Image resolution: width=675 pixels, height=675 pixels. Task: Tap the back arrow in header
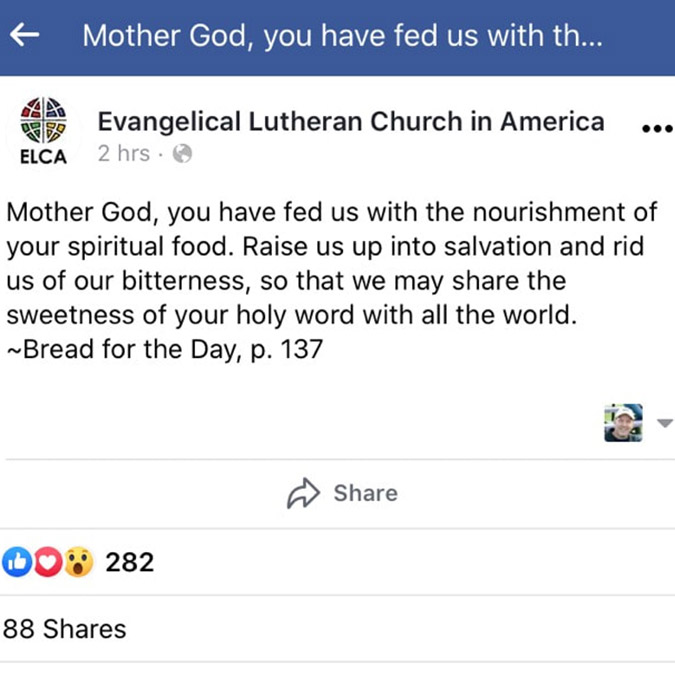coord(24,35)
